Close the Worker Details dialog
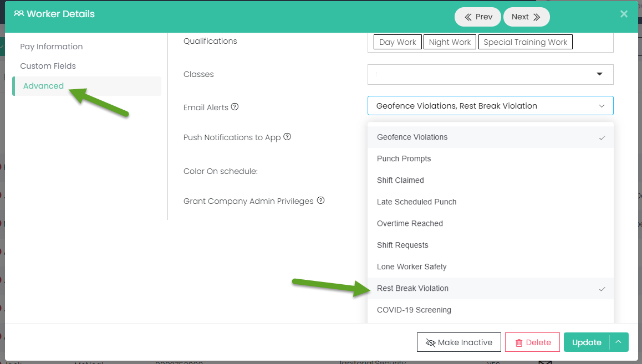Viewport: 642px width, 364px height. (x=624, y=14)
